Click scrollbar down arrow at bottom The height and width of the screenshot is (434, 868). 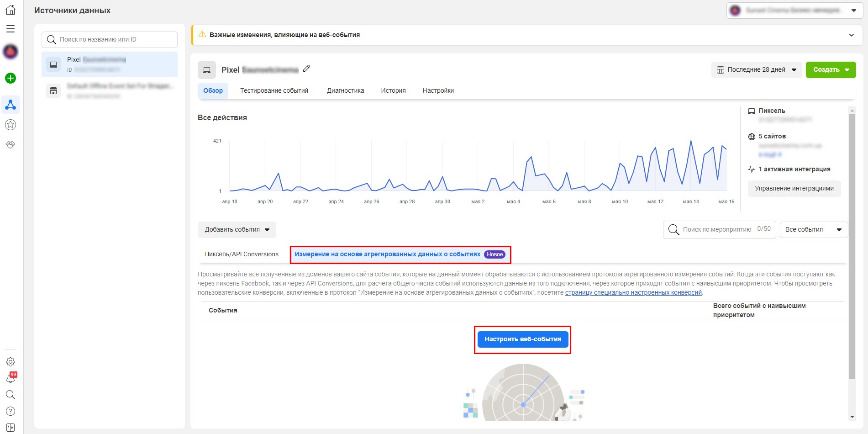(852, 417)
